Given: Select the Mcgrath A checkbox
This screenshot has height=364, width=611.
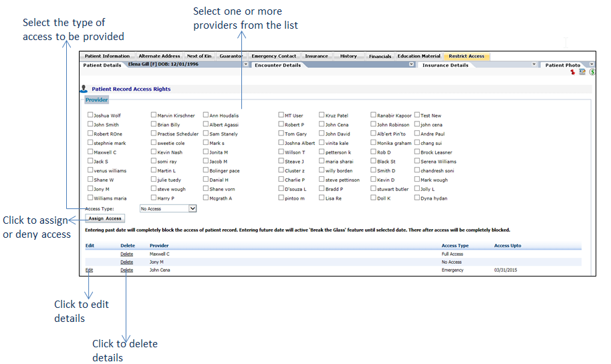Looking at the screenshot, I should pyautogui.click(x=206, y=198).
